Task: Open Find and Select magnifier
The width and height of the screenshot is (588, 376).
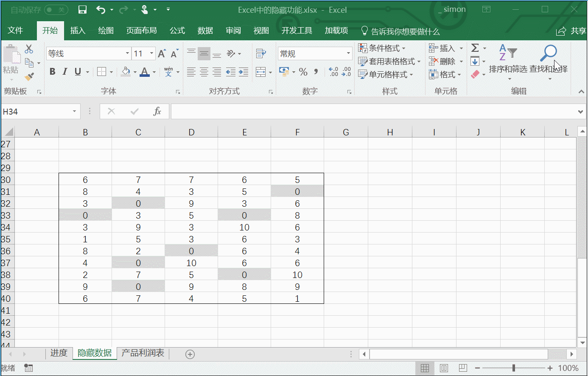Action: click(549, 53)
